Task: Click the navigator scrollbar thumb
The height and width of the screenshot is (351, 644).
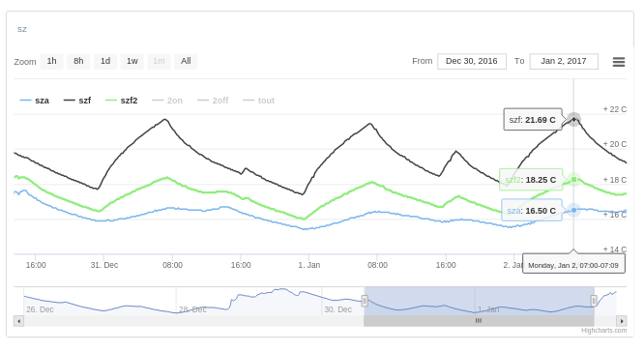Action: tap(479, 321)
